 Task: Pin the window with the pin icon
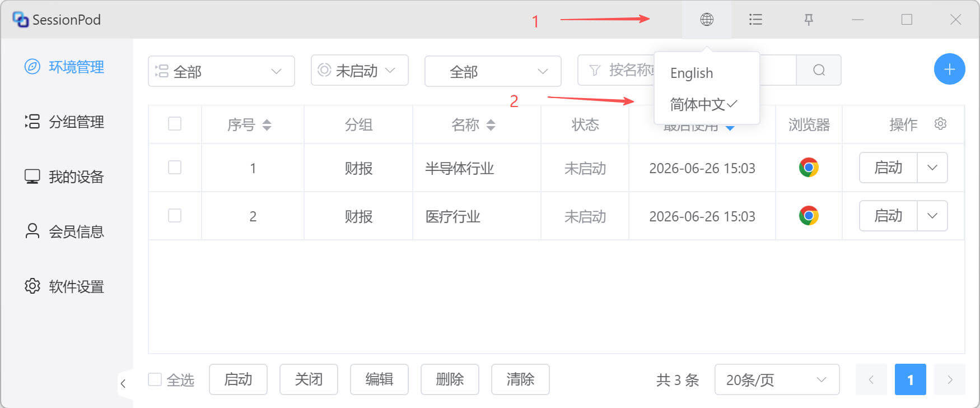point(809,20)
